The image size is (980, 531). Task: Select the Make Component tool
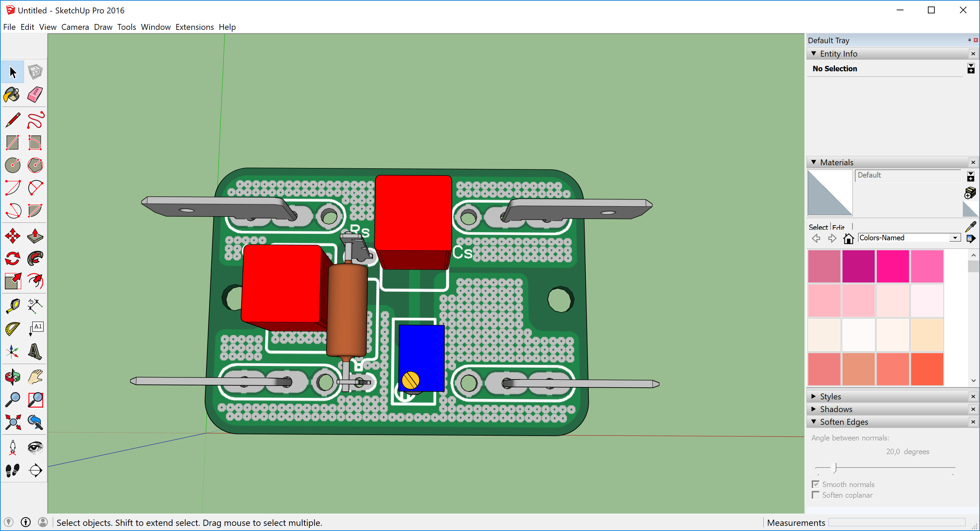35,72
